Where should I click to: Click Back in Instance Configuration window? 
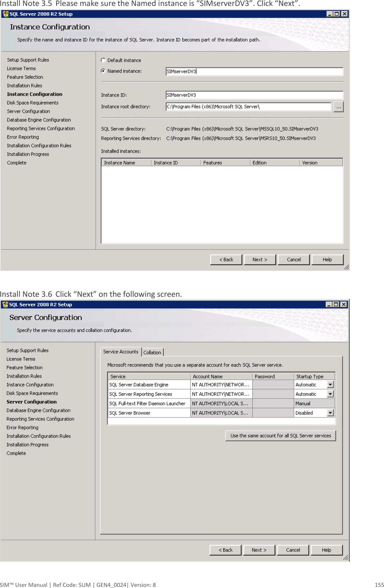[226, 260]
